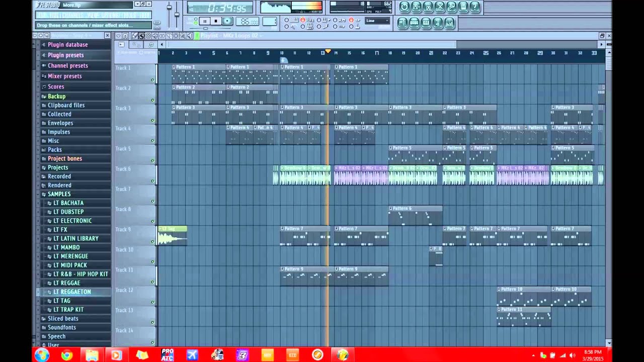
Task: Open Chrome from the Windows taskbar
Action: pos(66,355)
